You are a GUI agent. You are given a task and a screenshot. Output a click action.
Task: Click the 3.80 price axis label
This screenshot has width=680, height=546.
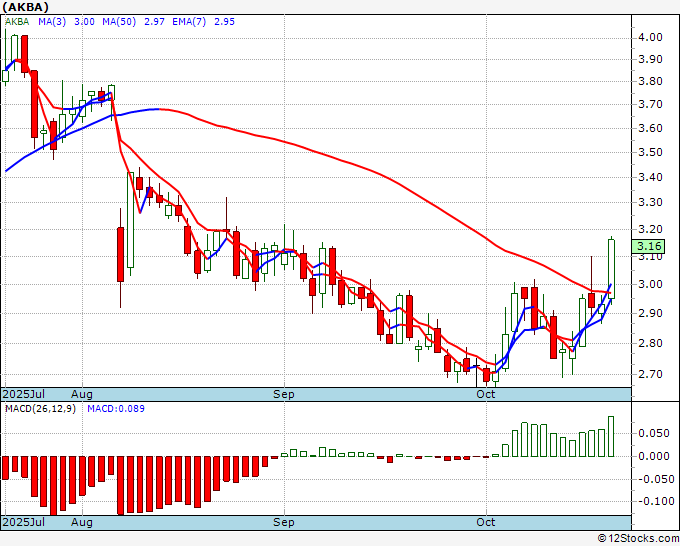(x=650, y=81)
